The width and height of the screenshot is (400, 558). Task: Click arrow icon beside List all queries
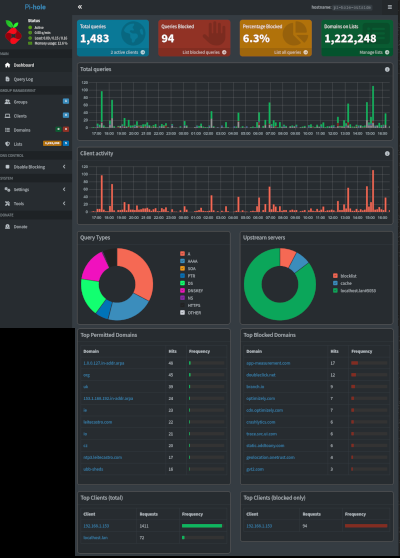click(306, 52)
